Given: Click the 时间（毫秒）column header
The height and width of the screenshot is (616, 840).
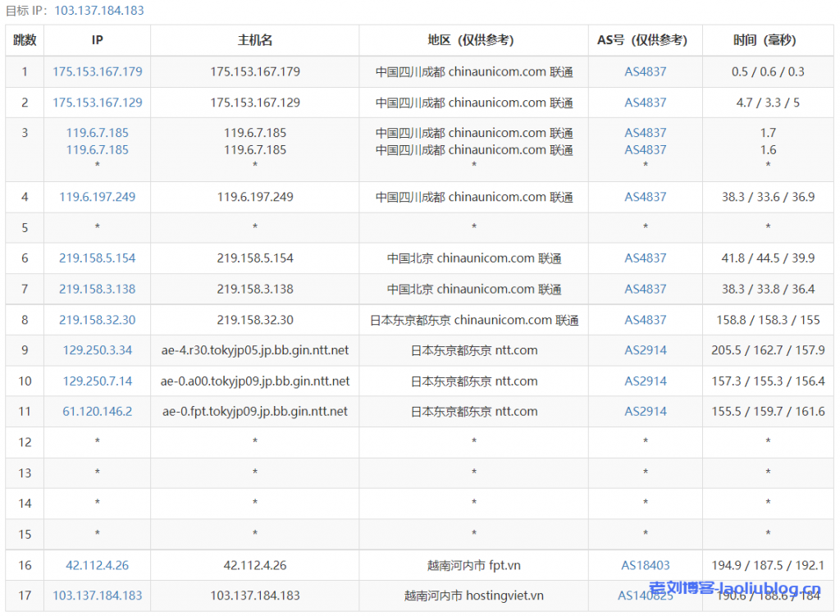Looking at the screenshot, I should pos(767,40).
